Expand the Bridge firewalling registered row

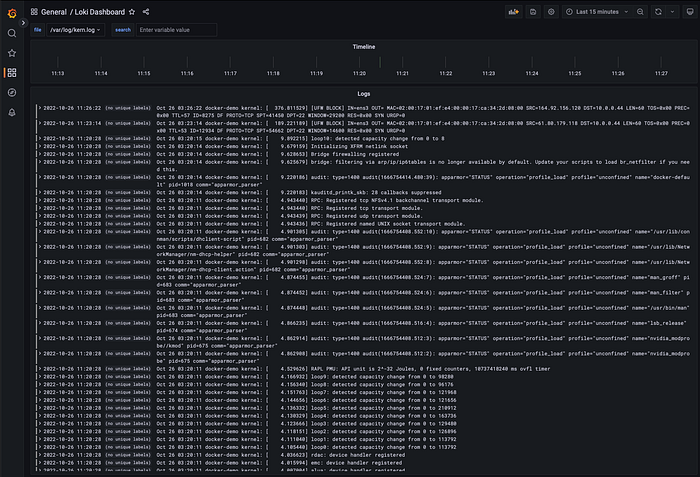(x=40, y=154)
